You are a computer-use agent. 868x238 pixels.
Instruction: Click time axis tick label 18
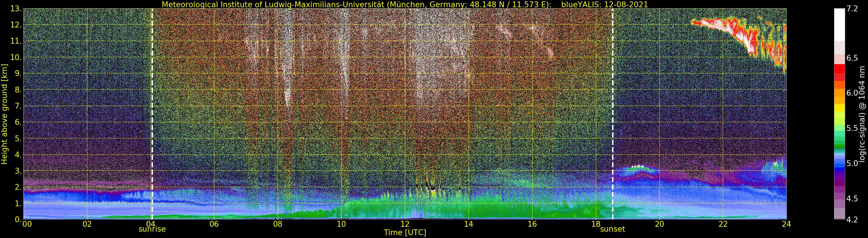(x=596, y=224)
